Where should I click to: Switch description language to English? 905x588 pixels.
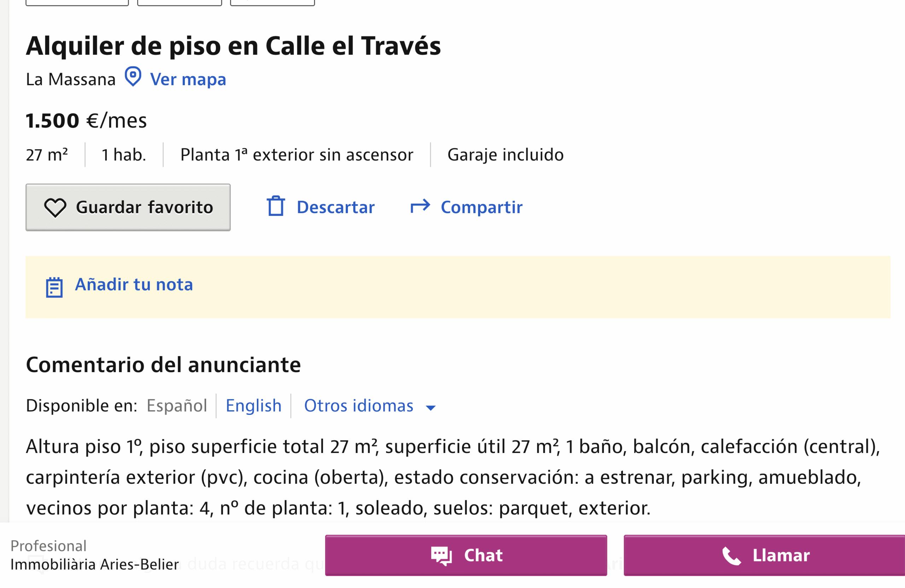(253, 406)
